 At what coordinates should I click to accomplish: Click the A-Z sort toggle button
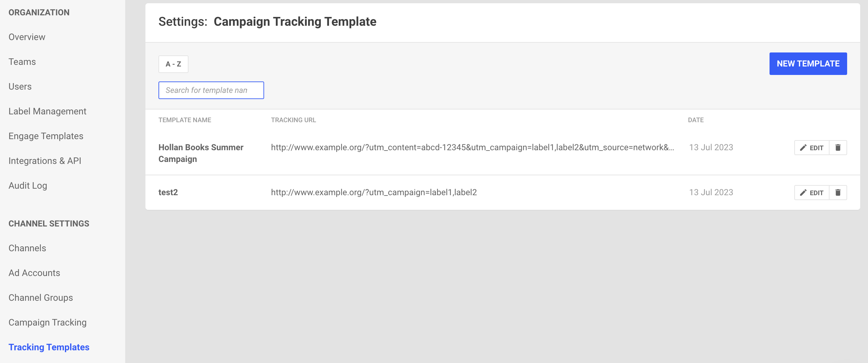coord(173,64)
